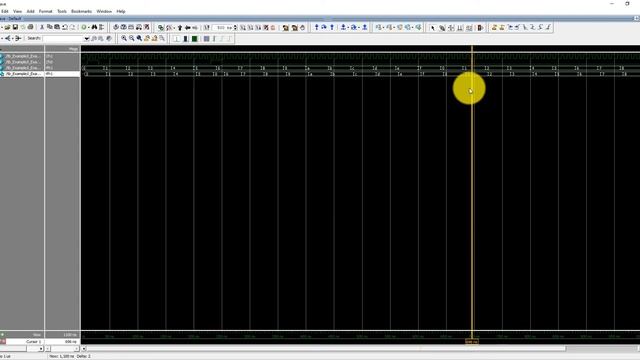Open the Search field dropdown arrow
This screenshot has width=640, height=360.
point(87,38)
